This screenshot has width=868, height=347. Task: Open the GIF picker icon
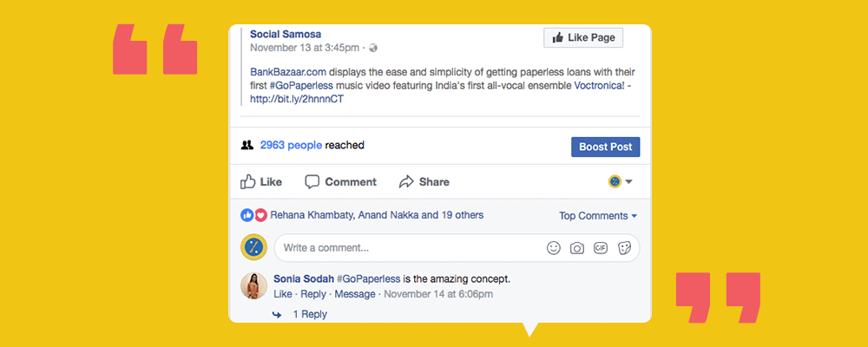(601, 248)
